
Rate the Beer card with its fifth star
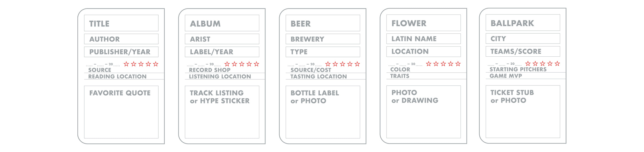[357, 64]
